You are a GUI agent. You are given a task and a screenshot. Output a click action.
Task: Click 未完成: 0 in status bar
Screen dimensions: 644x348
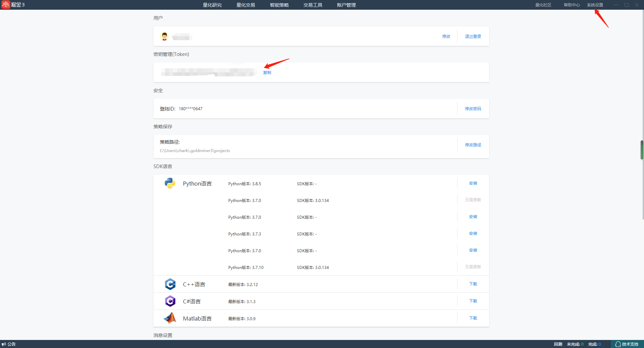[575, 344]
